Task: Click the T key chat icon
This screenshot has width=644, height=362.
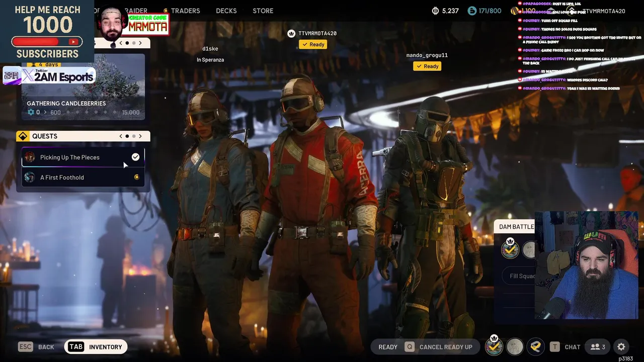Action: tap(554, 347)
